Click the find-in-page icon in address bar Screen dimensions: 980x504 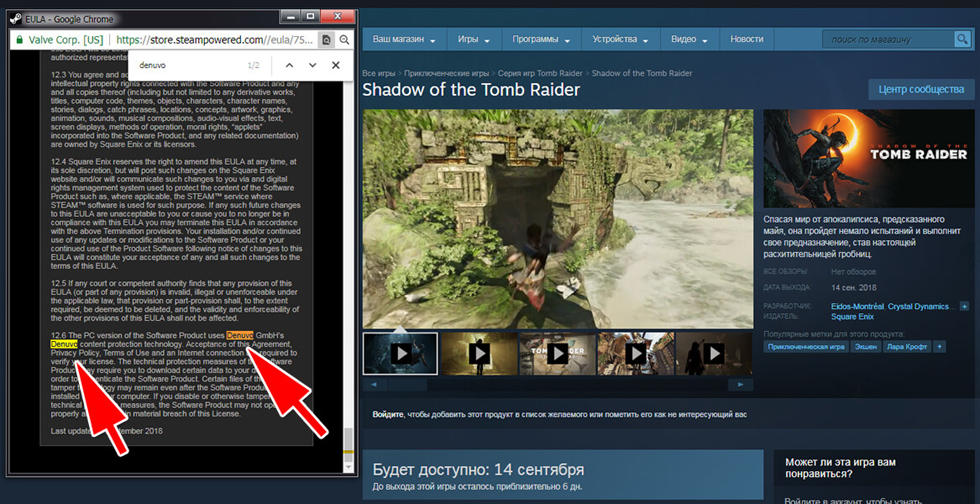tap(325, 39)
